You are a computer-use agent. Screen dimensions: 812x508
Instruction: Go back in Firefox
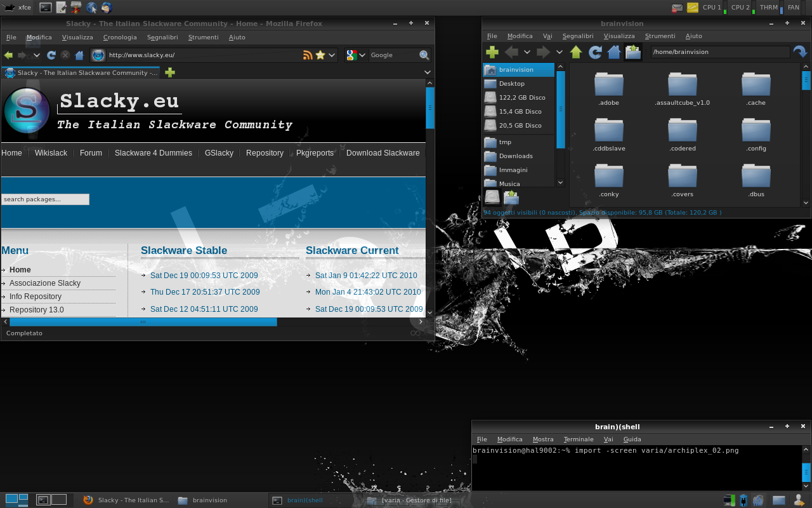[8, 55]
